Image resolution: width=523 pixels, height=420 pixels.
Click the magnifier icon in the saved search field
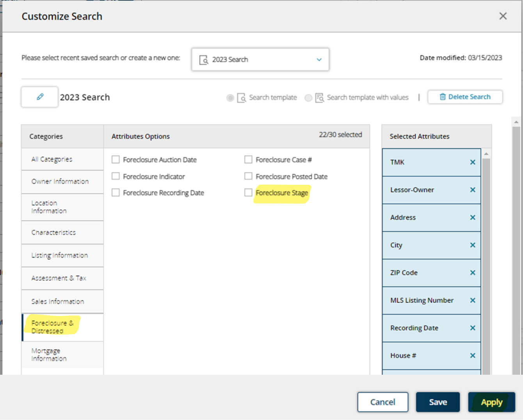point(203,59)
